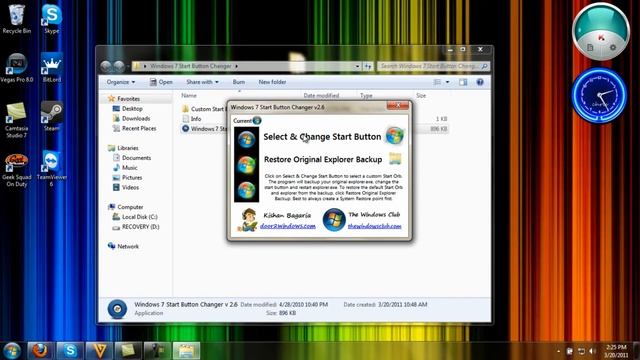Click New folder in the Explorer toolbar

coord(272,82)
